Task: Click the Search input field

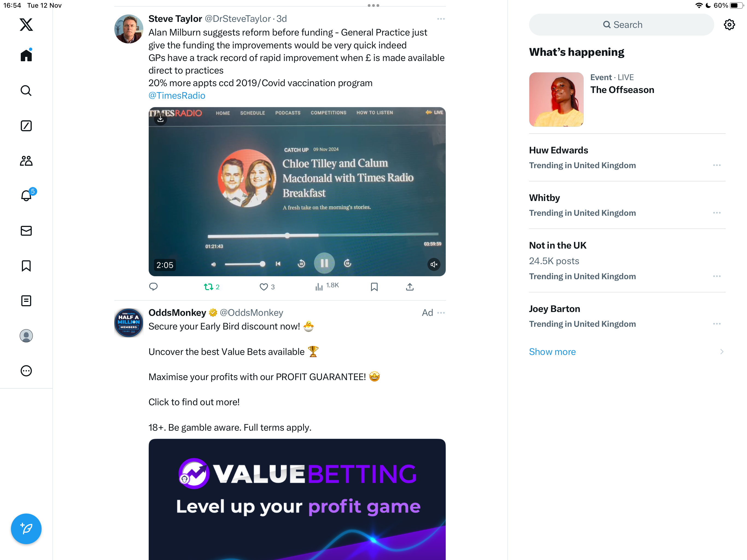Action: (621, 25)
